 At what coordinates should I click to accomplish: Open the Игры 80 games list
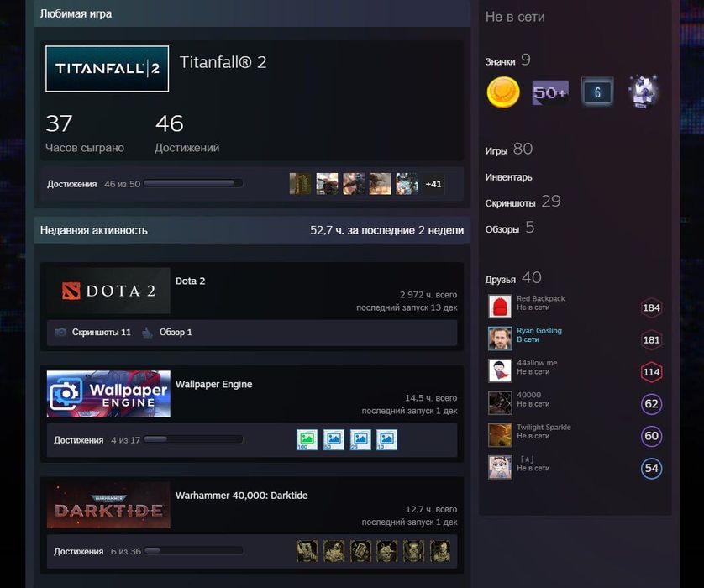(x=509, y=149)
